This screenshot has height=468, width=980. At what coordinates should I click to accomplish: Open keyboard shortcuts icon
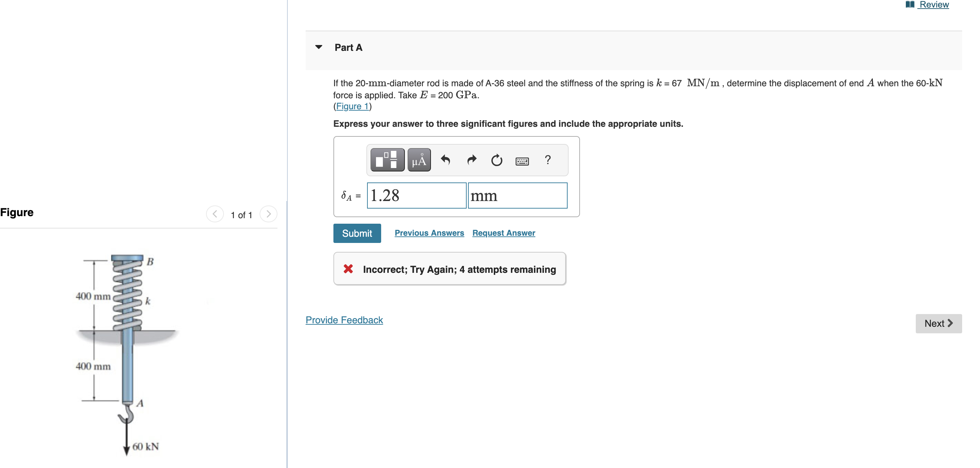(x=522, y=161)
